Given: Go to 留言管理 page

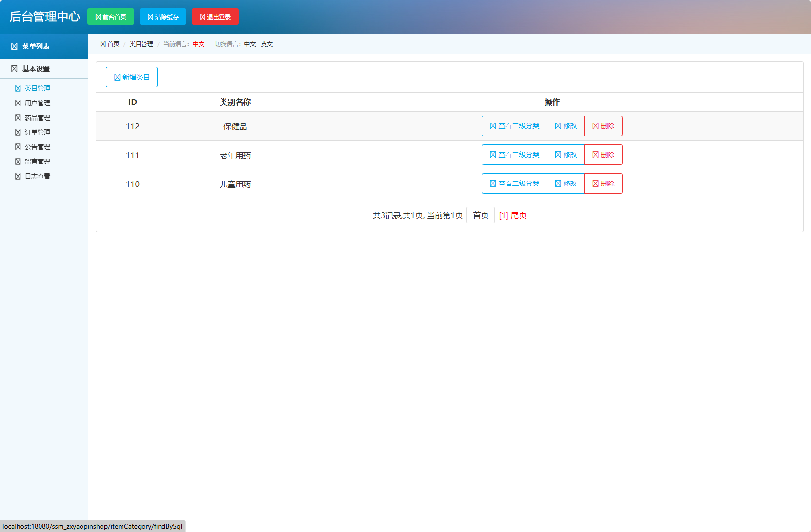Looking at the screenshot, I should coord(37,162).
